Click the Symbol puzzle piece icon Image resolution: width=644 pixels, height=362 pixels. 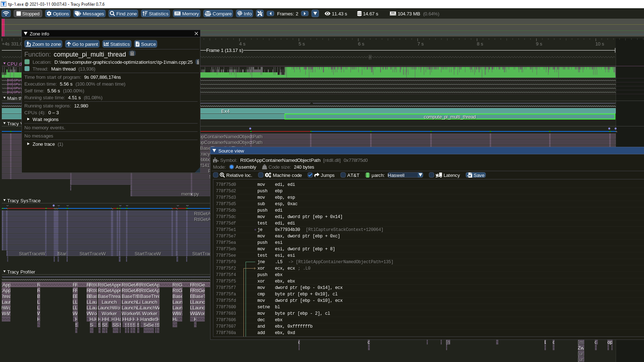tap(216, 160)
